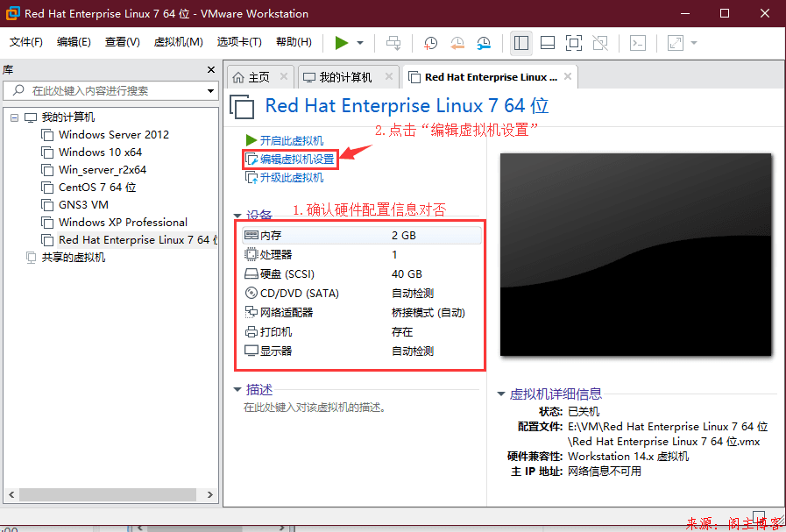Select GNS3 VM in library
This screenshot has width=786, height=532.
point(83,205)
